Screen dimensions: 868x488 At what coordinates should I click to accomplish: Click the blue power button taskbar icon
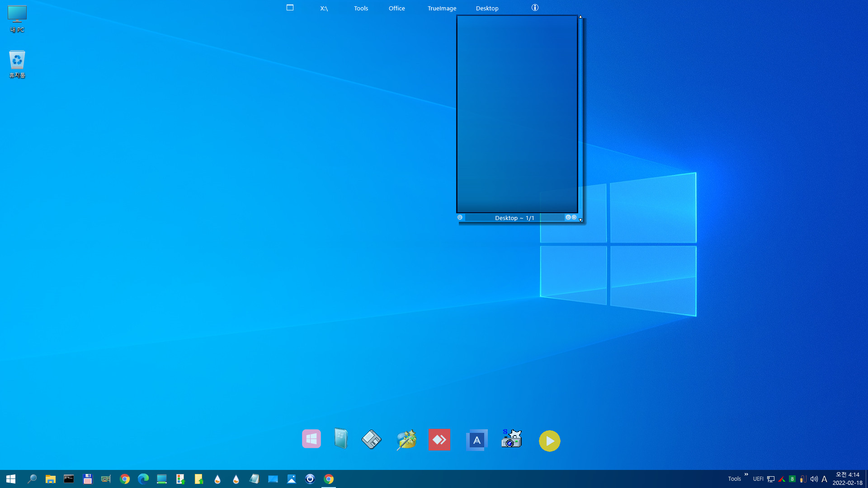point(310,479)
